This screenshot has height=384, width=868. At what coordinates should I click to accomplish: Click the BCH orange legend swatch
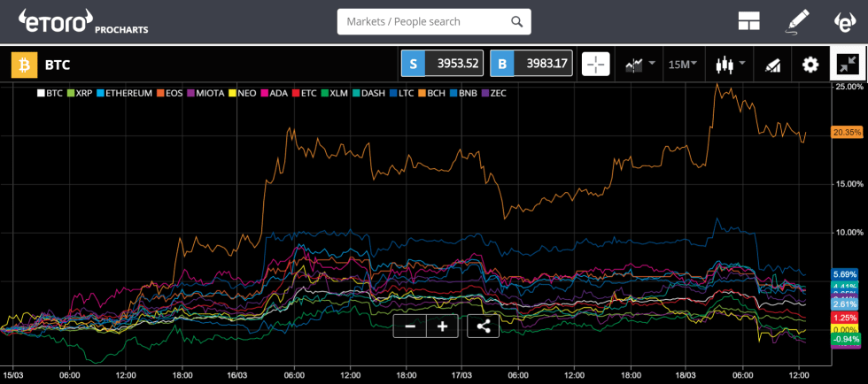tap(423, 92)
